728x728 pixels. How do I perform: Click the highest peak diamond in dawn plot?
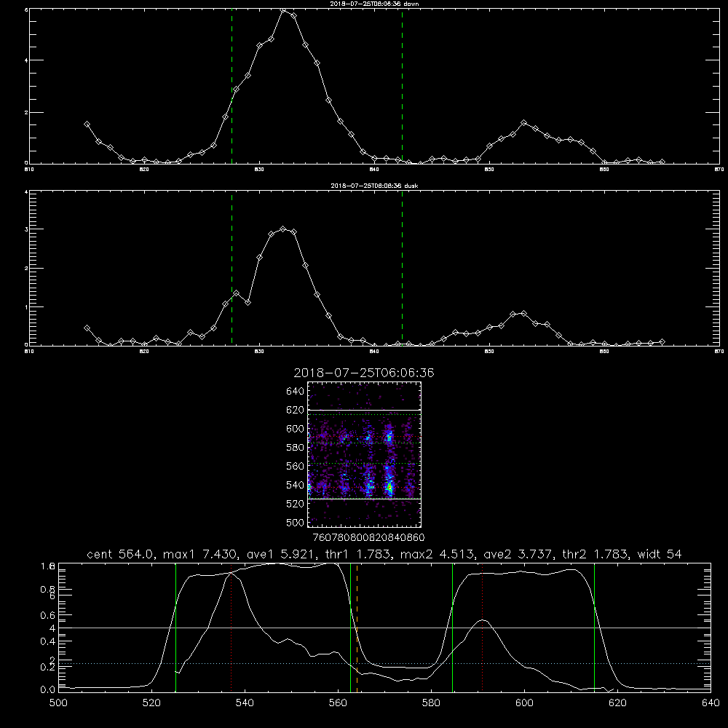282,9
